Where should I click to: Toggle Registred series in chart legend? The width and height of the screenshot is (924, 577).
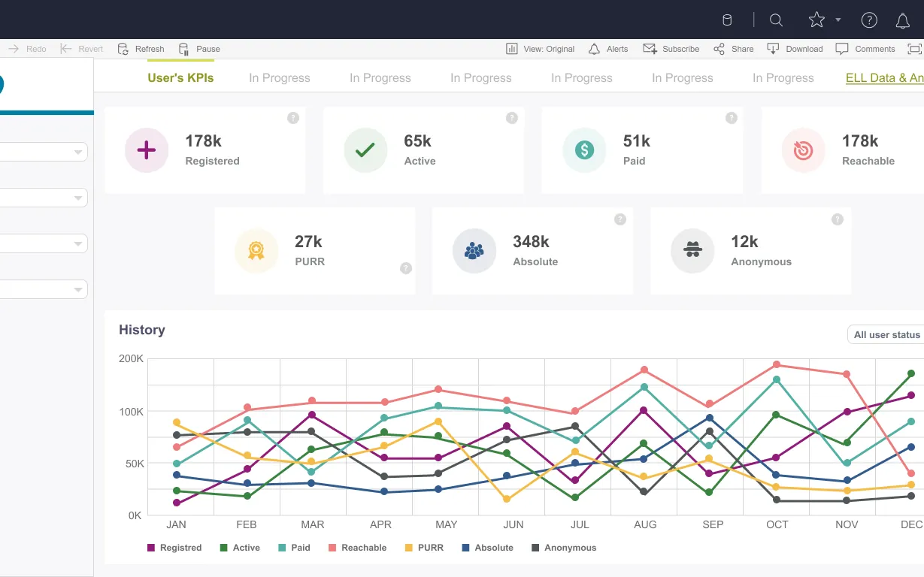[174, 548]
